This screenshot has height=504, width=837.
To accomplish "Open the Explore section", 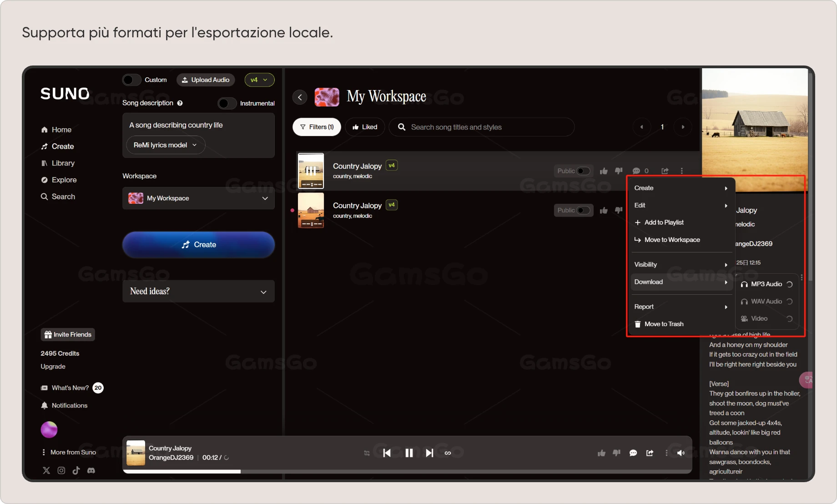I will coord(59,180).
